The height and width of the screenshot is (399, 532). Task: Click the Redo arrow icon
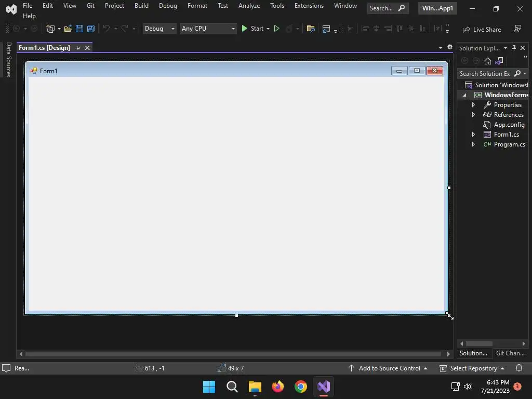pos(125,29)
